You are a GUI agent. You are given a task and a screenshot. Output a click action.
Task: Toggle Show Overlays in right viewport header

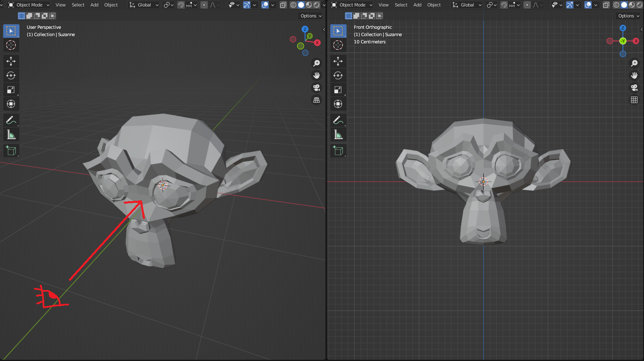click(588, 5)
